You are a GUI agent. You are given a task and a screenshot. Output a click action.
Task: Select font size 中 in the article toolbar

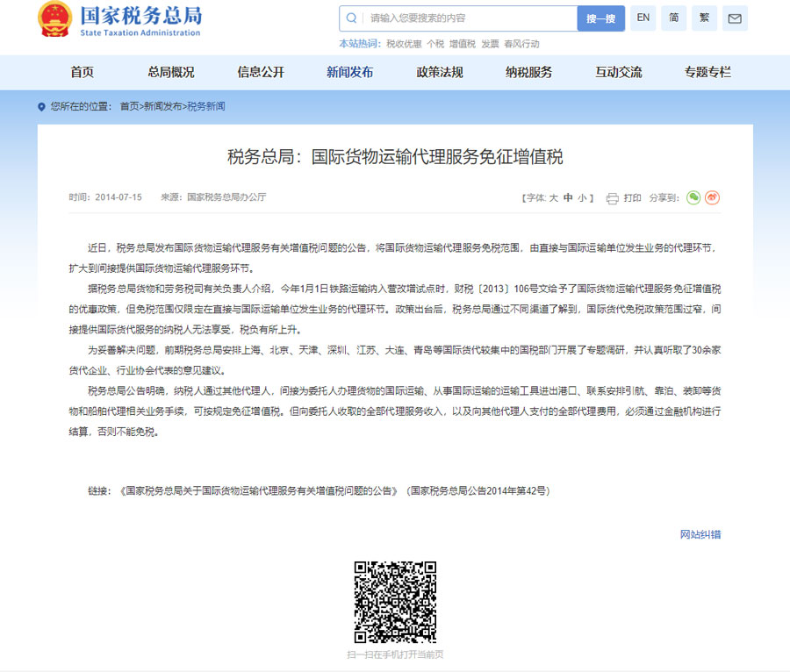pyautogui.click(x=568, y=197)
